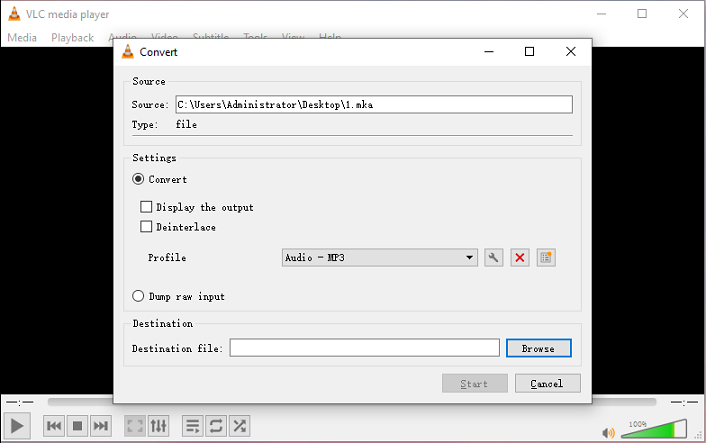Click the VLC cone icon in main window titlebar

tap(14, 14)
